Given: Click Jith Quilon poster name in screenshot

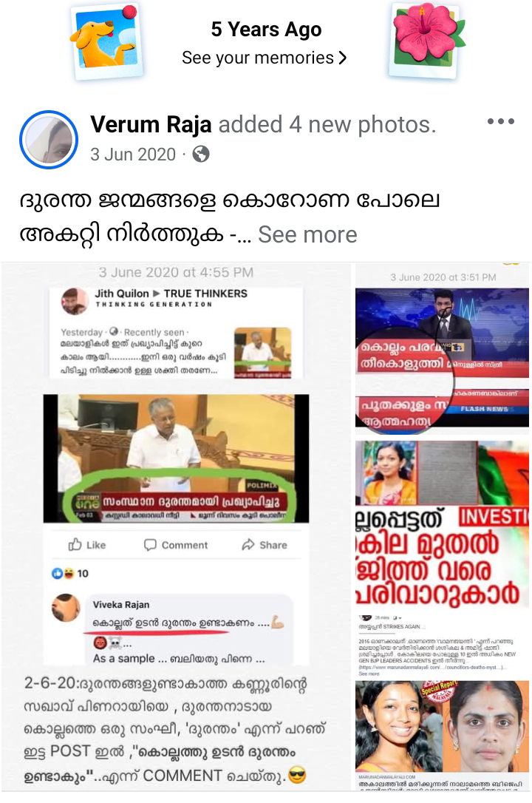Looking at the screenshot, I should coord(122,294).
